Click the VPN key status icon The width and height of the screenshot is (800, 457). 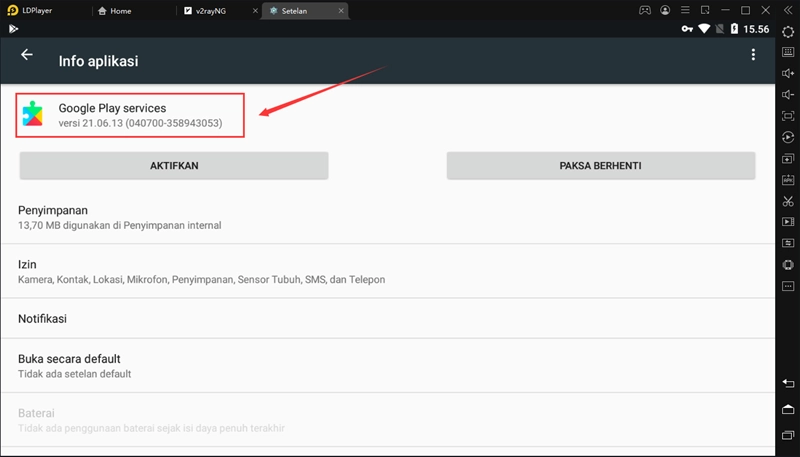[x=687, y=29]
